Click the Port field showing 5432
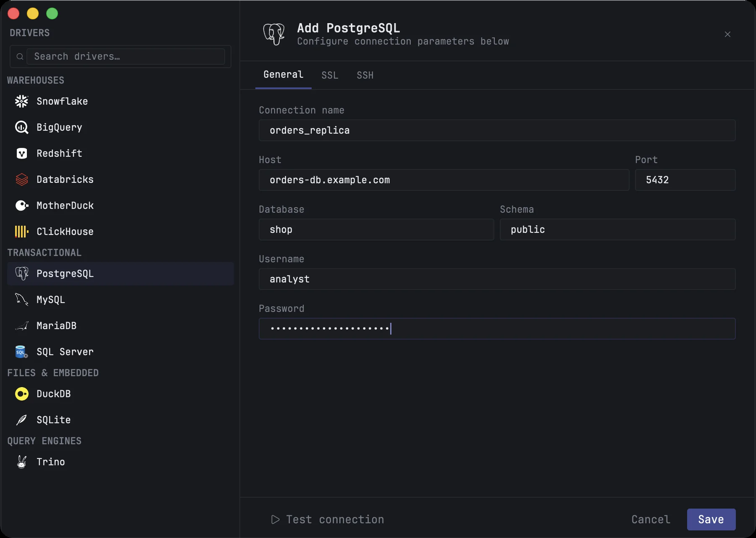The image size is (756, 538). coord(685,180)
